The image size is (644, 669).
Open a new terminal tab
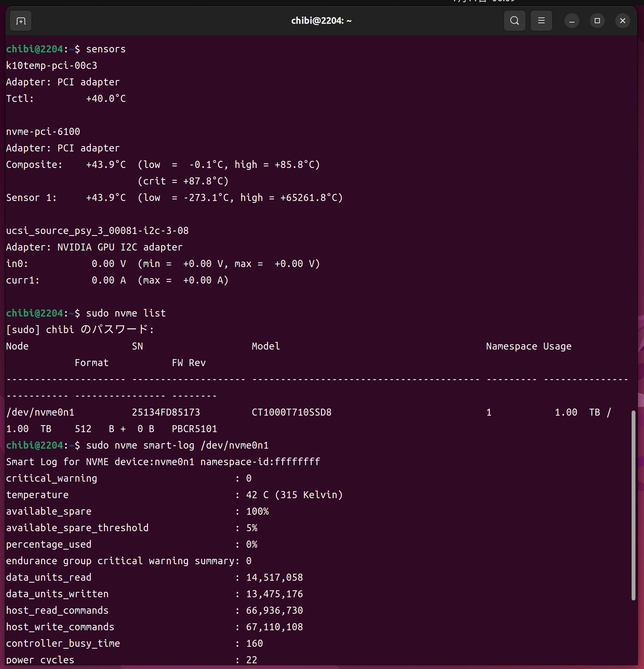(21, 21)
